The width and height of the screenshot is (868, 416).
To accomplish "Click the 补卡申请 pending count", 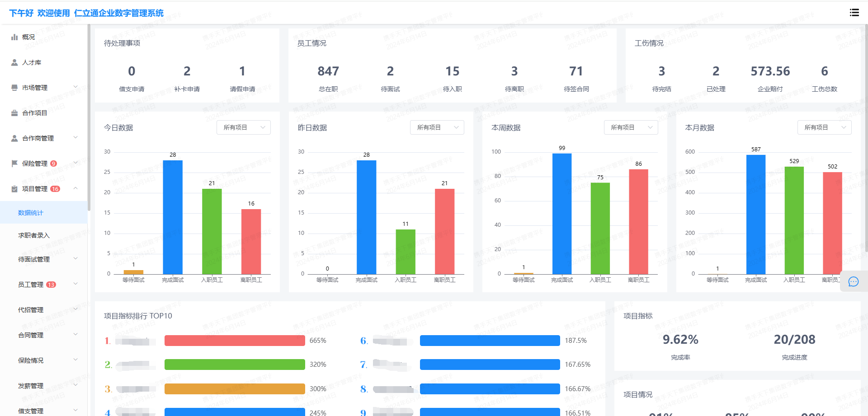I will [x=187, y=71].
